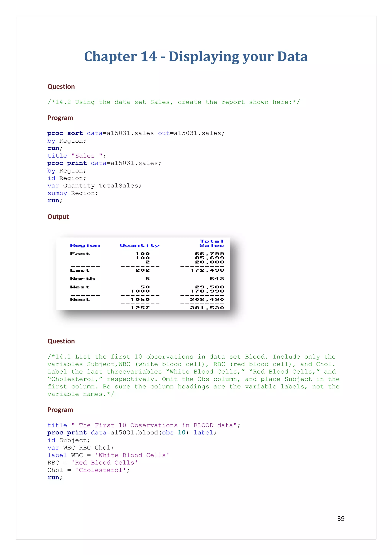Click the 'Output' heading

(x=58, y=217)
